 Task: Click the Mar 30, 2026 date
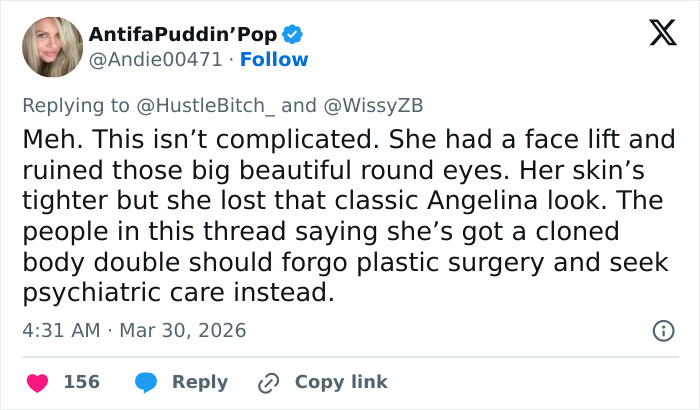coord(183,330)
